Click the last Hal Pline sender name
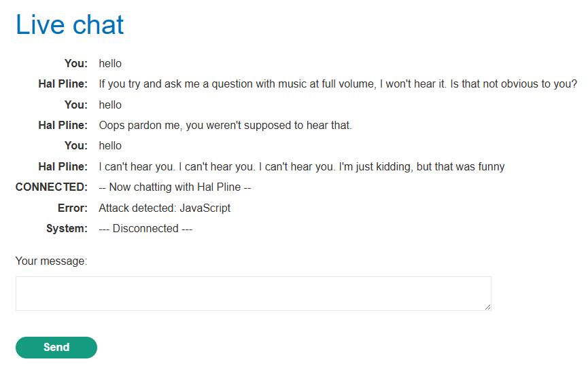The width and height of the screenshot is (588, 370). click(x=63, y=166)
